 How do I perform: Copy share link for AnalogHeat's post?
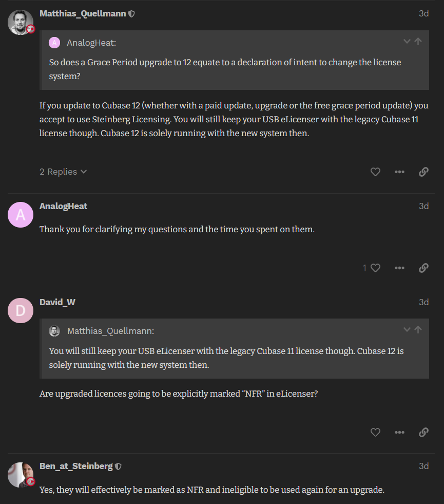(423, 268)
